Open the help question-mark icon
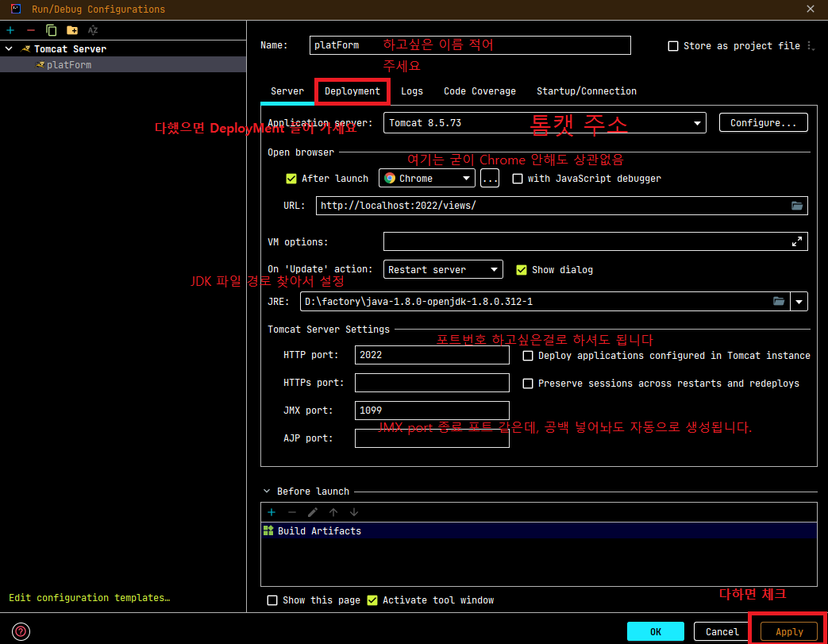Image resolution: width=828 pixels, height=644 pixels. (x=21, y=631)
